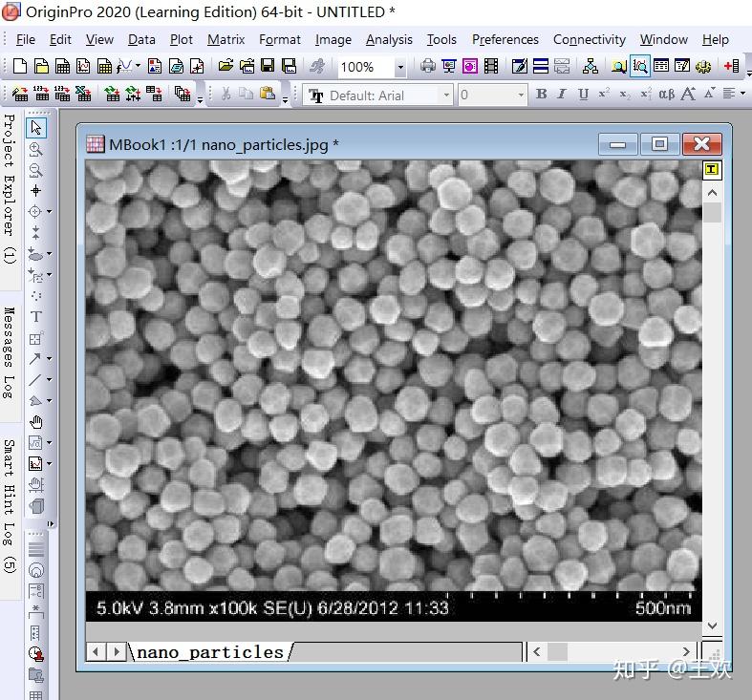The height and width of the screenshot is (700, 752).
Task: Click the vertical scrollbar thumb in MBook1
Action: [712, 212]
